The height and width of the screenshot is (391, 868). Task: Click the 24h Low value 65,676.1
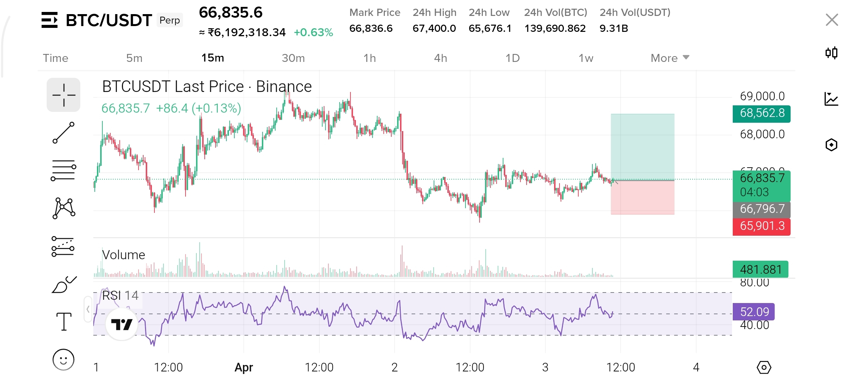[490, 29]
